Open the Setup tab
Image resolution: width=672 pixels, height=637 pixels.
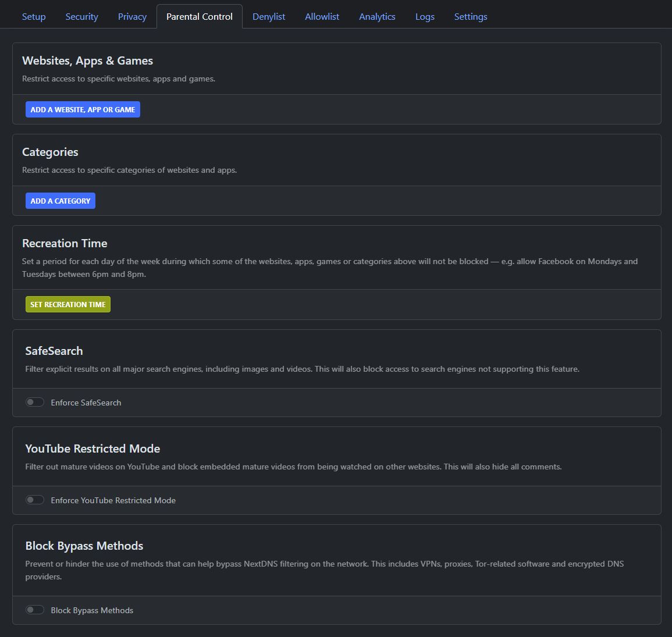click(x=34, y=17)
